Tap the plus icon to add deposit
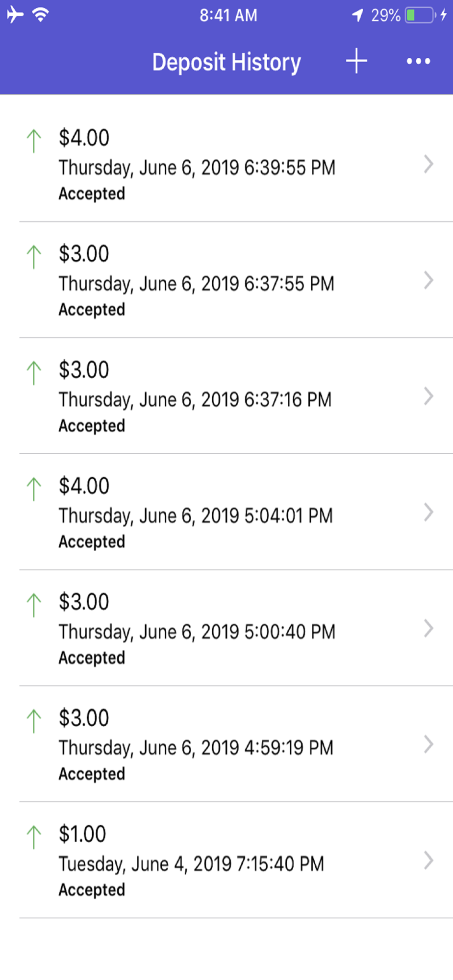Screen dimensions: 453x980 pyautogui.click(x=356, y=61)
